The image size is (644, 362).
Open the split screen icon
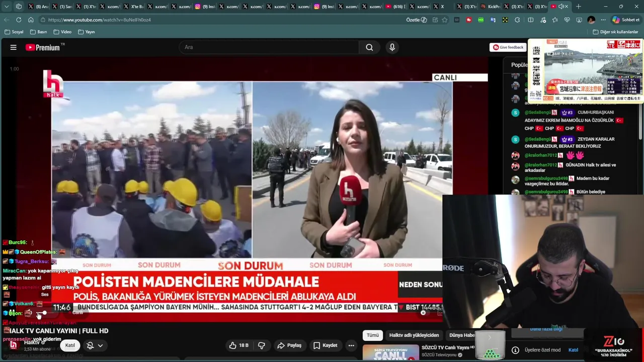coord(530,20)
